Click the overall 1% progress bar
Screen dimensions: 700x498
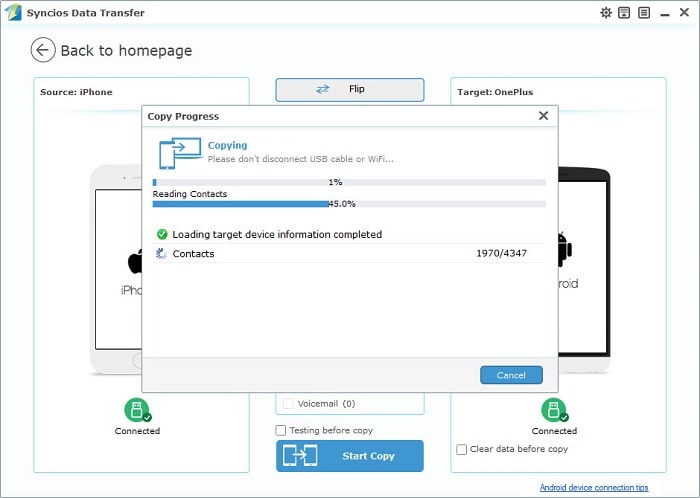[349, 182]
